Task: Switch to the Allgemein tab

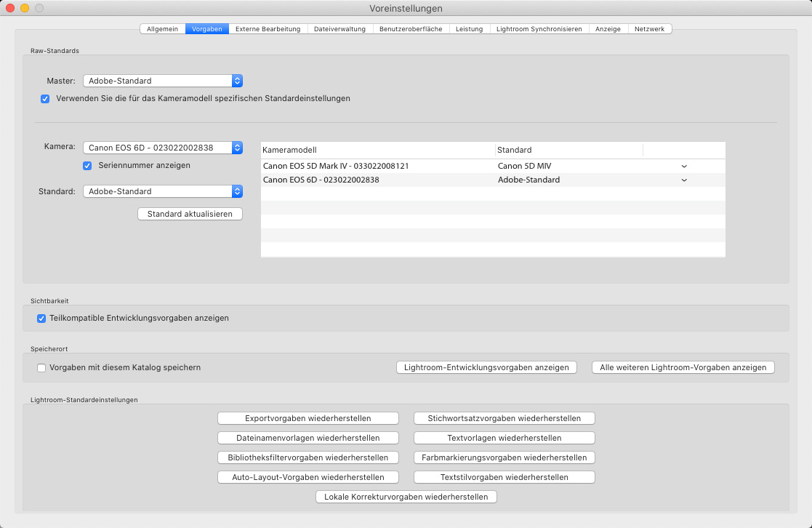Action: (162, 29)
